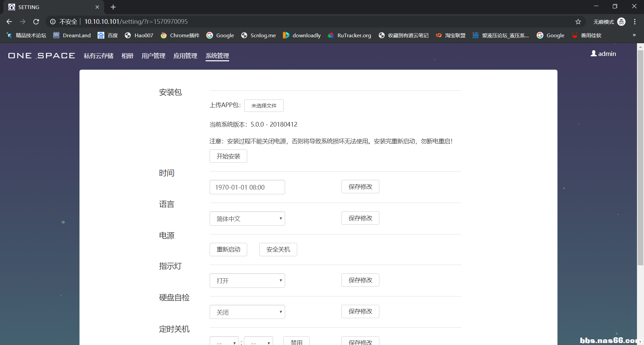Open the 私有云存储 menu
This screenshot has width=644, height=345.
click(99, 56)
